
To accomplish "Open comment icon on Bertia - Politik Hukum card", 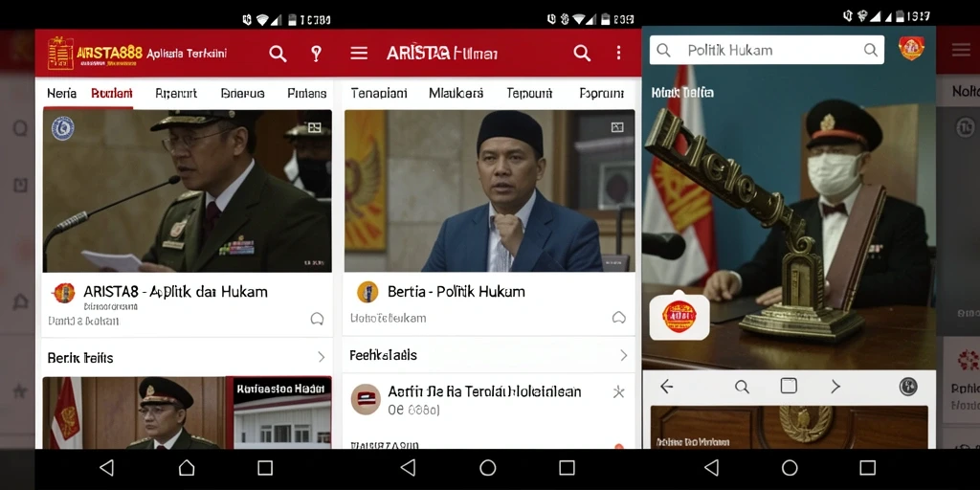I will [619, 318].
